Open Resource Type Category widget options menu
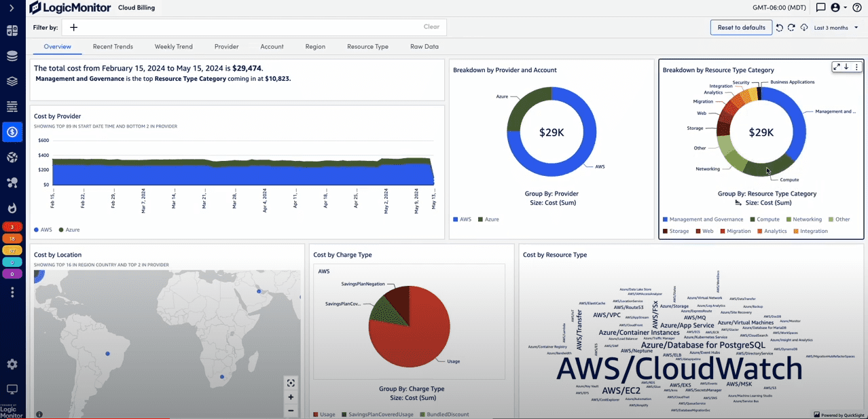 [856, 67]
